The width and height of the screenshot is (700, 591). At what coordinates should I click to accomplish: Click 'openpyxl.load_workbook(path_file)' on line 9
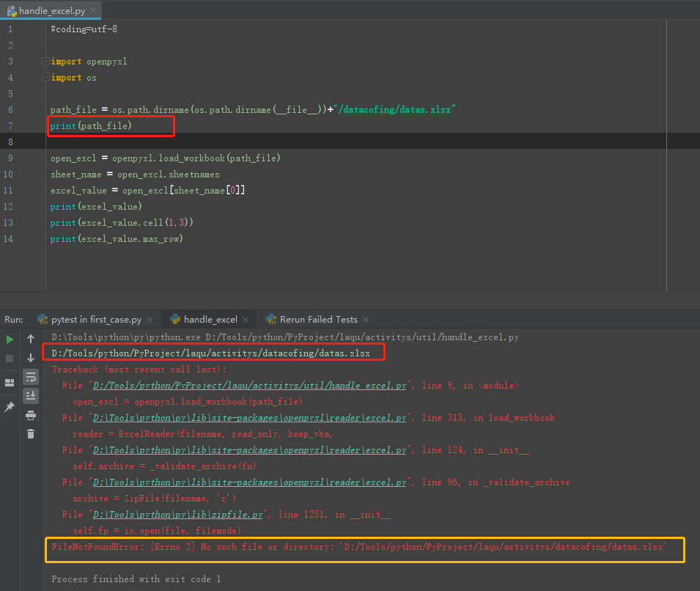(196, 158)
